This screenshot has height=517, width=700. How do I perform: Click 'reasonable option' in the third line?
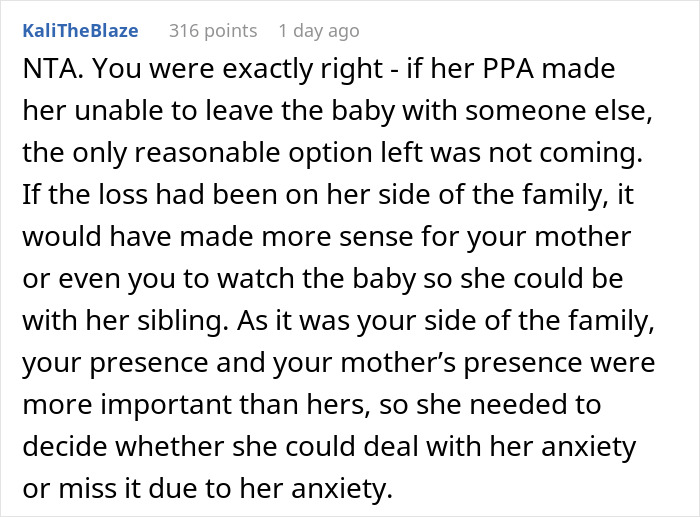coord(254,154)
